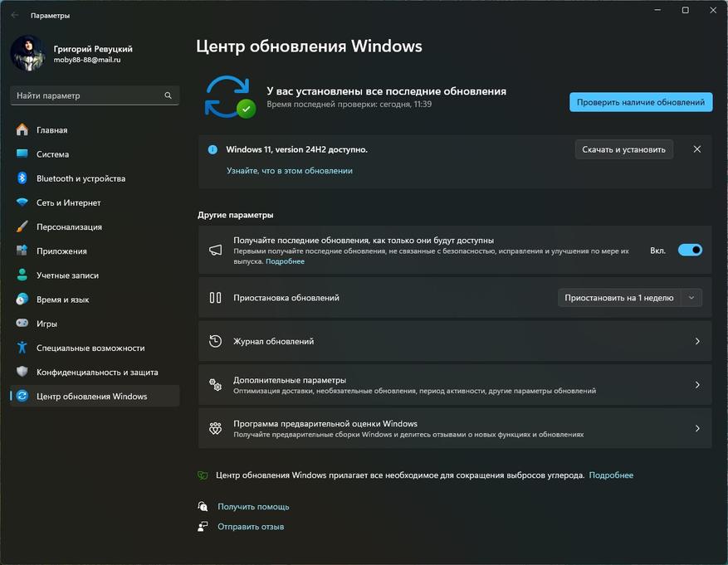Viewport: 728px width, 565px height.
Task: Click the person icon for Учетные записи
Action: pos(22,275)
